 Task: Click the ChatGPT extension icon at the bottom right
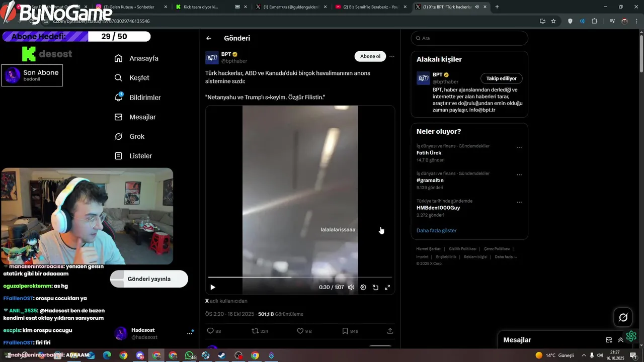(x=631, y=336)
